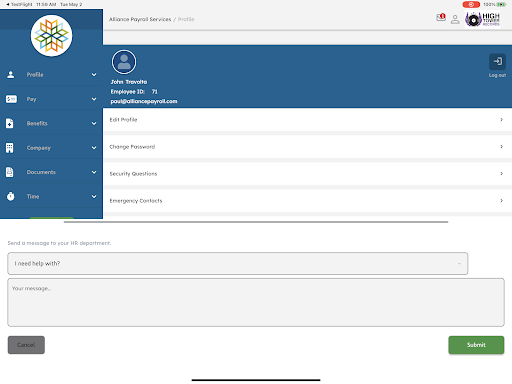
Task: Click the user account icon in header
Action: click(455, 19)
